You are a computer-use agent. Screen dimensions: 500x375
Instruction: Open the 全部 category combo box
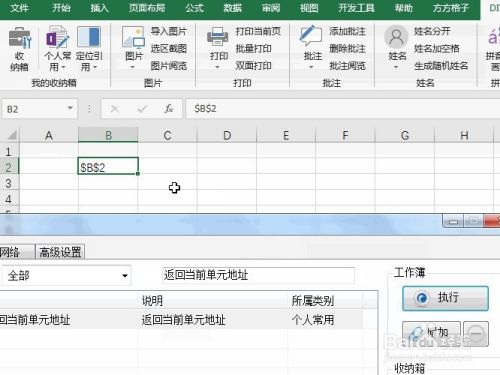coord(66,276)
